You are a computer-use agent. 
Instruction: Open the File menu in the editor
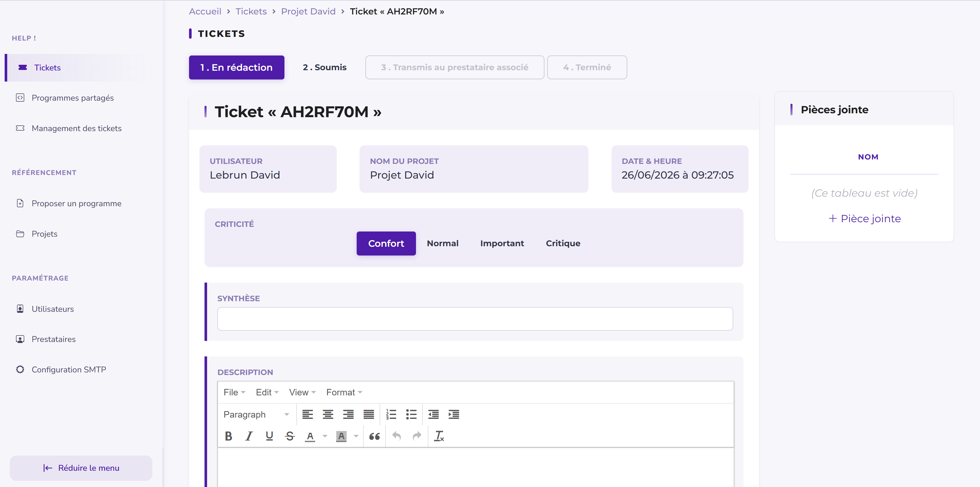pyautogui.click(x=234, y=392)
